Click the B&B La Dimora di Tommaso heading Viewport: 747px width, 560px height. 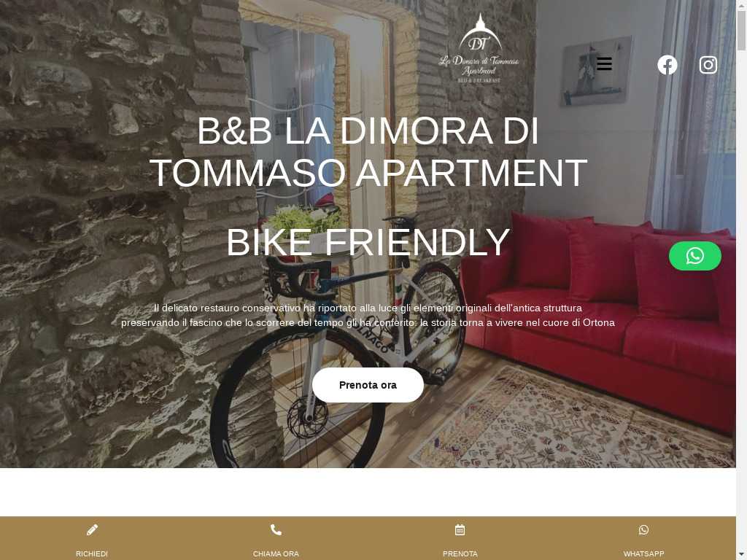368,152
